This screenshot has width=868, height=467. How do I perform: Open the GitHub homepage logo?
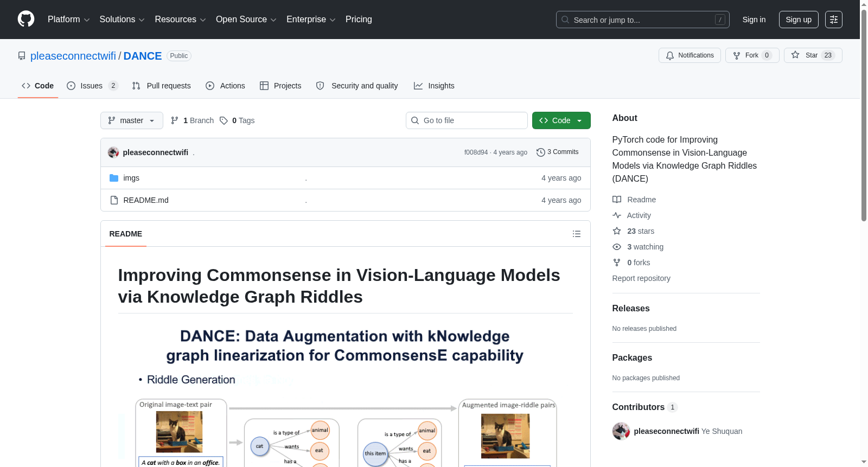(x=26, y=19)
